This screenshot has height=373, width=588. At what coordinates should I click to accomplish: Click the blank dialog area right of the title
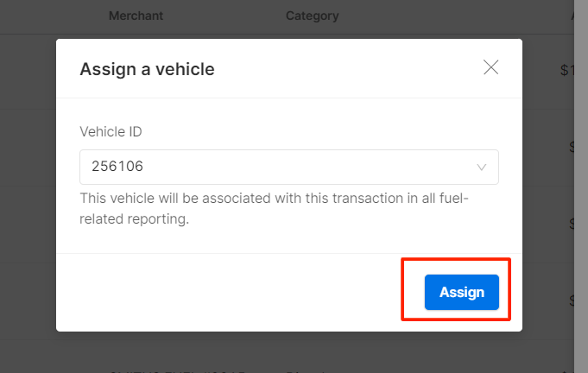(x=345, y=69)
